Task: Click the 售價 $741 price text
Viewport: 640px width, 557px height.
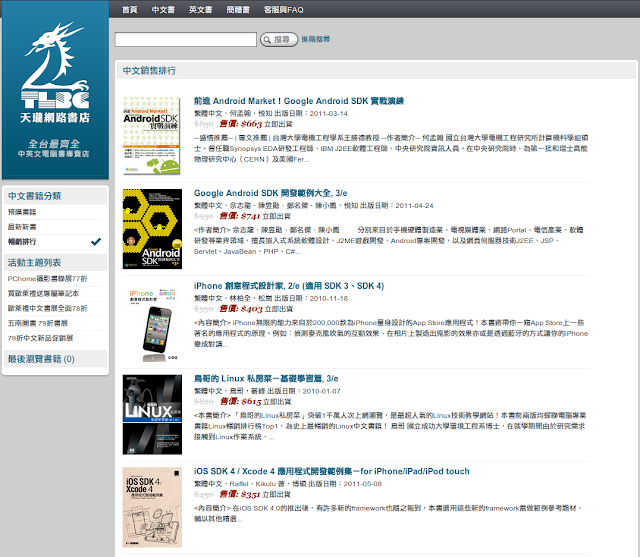Action: (x=240, y=216)
